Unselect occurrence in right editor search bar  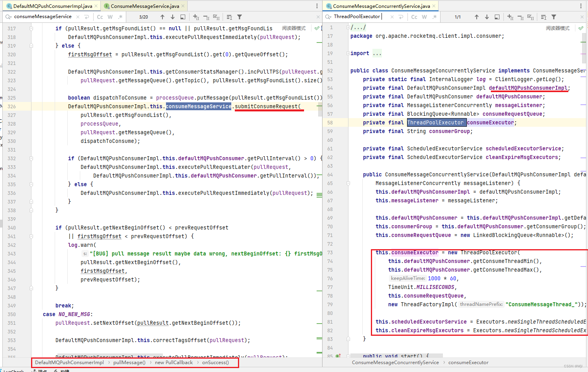[x=520, y=17]
